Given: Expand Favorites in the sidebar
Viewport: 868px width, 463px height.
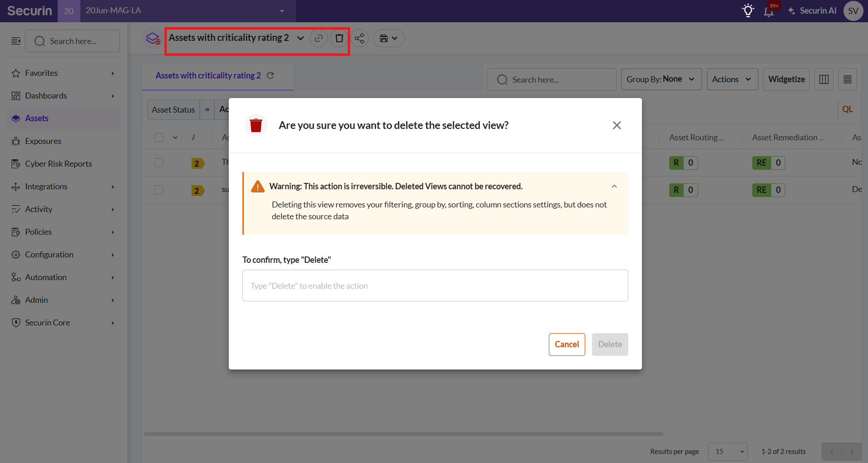Looking at the screenshot, I should tap(64, 73).
